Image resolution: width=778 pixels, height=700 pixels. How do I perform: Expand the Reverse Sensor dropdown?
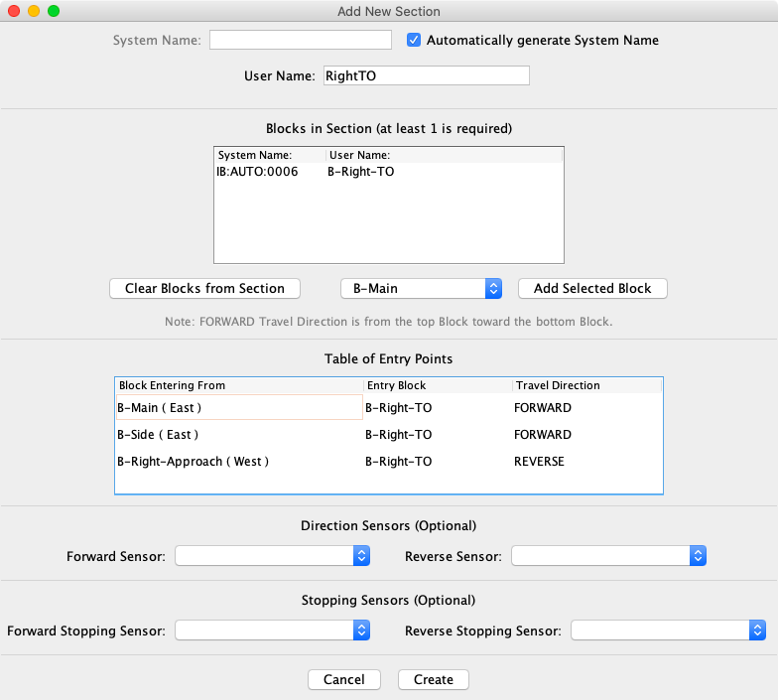[x=608, y=556]
